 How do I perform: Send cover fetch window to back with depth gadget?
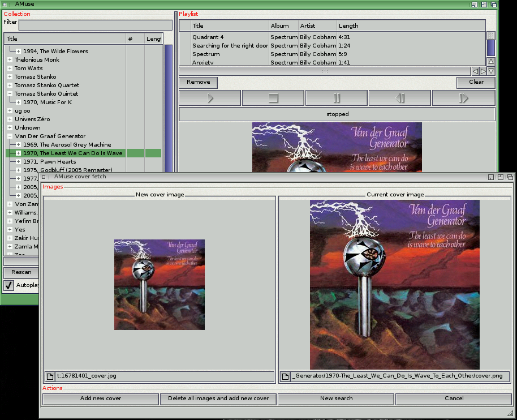510,177
